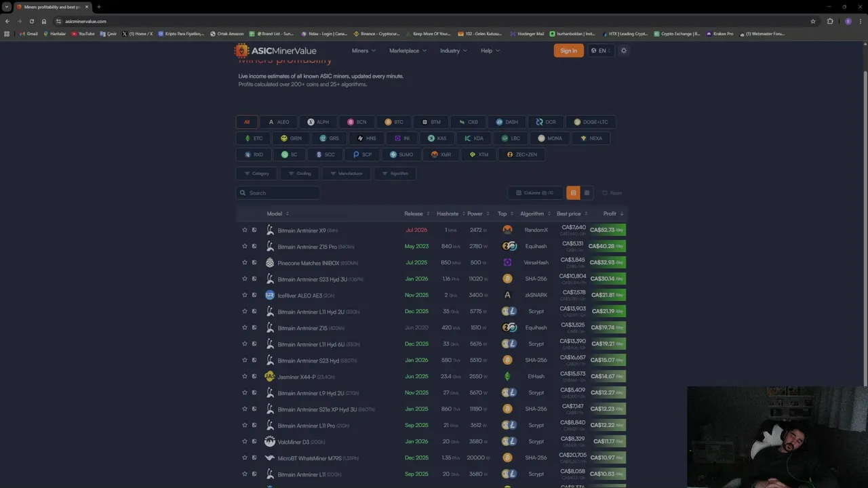
Task: Click the Sign in button
Action: coord(568,50)
